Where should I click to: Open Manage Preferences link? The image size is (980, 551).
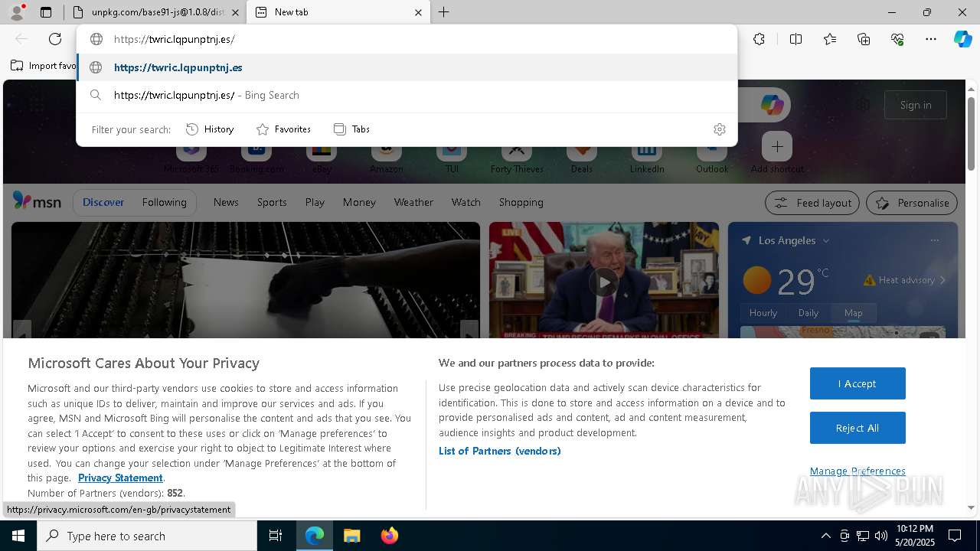click(x=857, y=471)
